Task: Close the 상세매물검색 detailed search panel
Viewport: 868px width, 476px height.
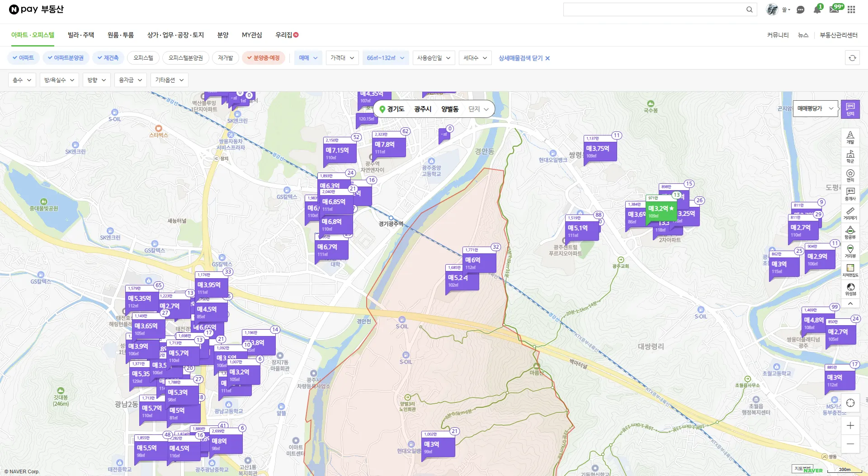Action: coord(524,58)
